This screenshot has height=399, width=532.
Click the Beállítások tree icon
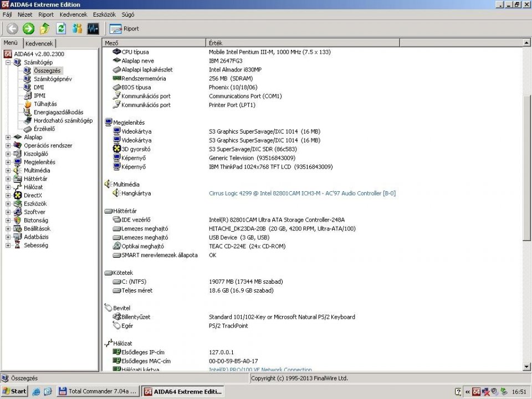click(18, 229)
